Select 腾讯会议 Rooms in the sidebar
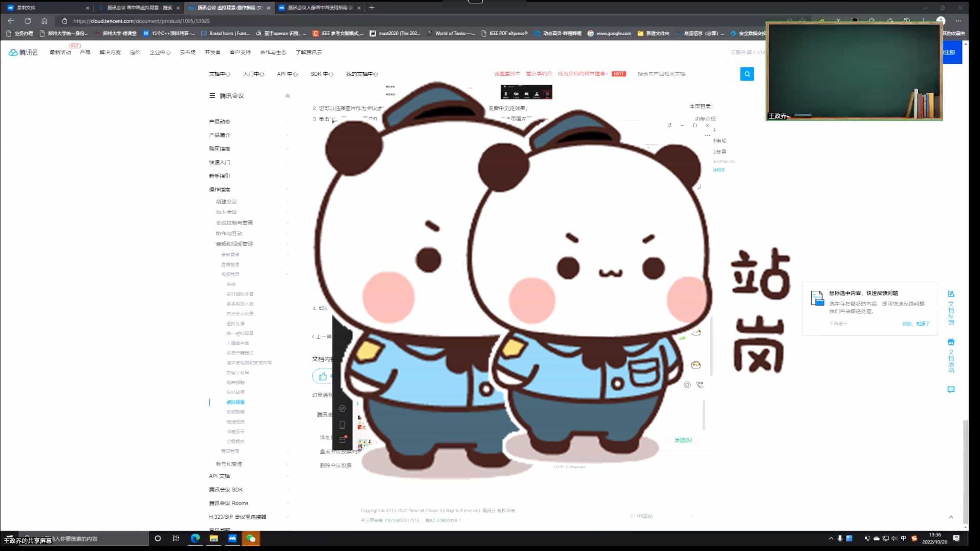Image resolution: width=980 pixels, height=551 pixels. tap(229, 503)
